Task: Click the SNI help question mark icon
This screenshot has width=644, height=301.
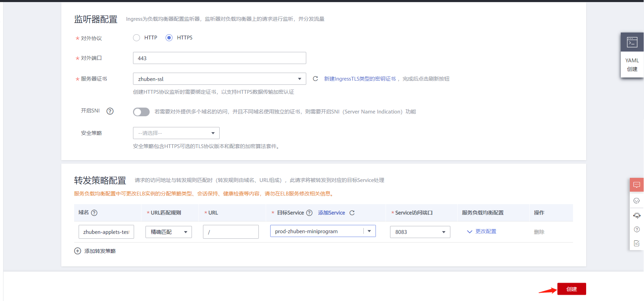Action: pos(110,111)
